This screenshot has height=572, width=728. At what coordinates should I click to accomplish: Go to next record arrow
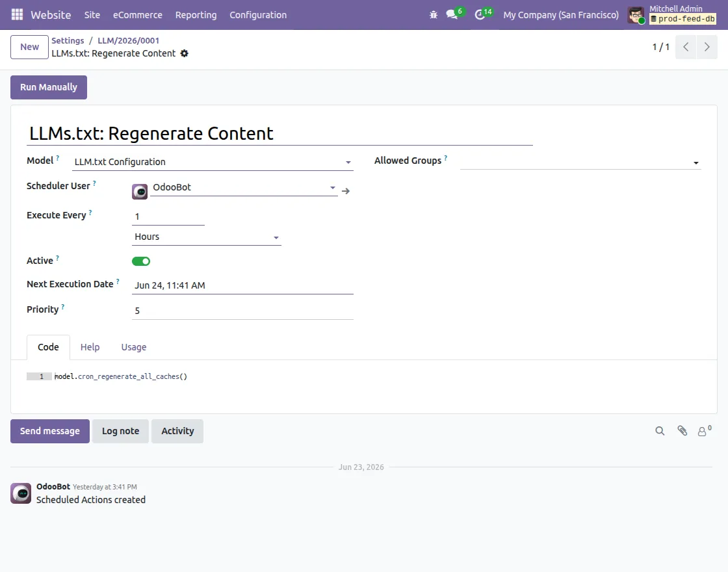click(x=707, y=47)
